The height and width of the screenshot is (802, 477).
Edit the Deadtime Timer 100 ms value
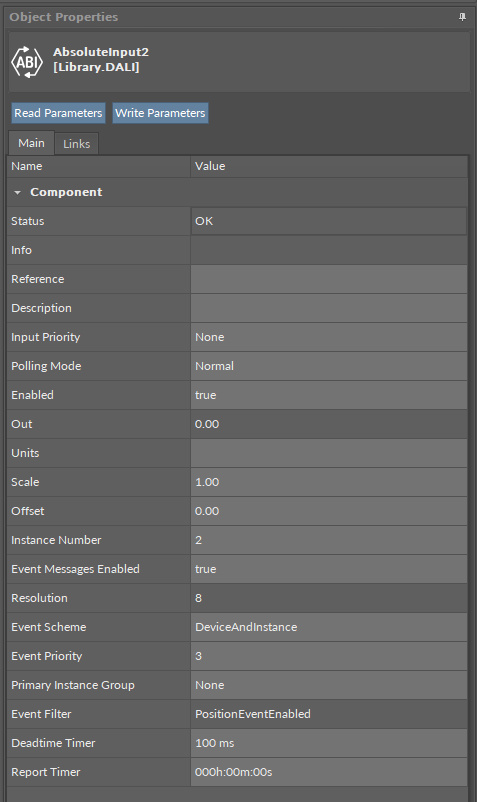[x=329, y=743]
